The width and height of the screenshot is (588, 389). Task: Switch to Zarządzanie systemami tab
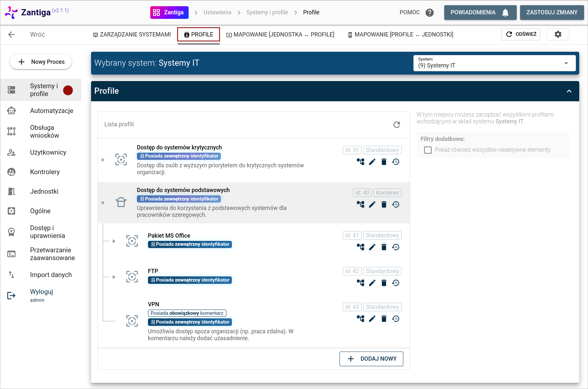(132, 35)
